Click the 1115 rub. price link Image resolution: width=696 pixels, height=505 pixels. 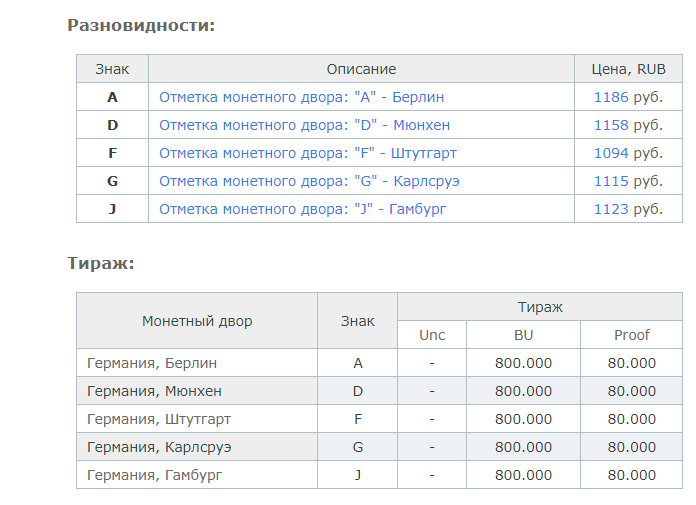pyautogui.click(x=611, y=181)
